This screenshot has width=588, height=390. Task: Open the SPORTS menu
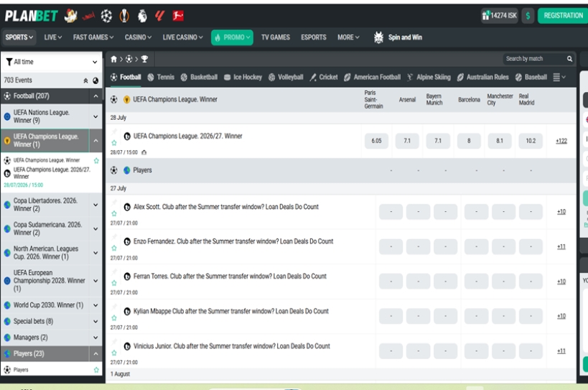point(19,37)
